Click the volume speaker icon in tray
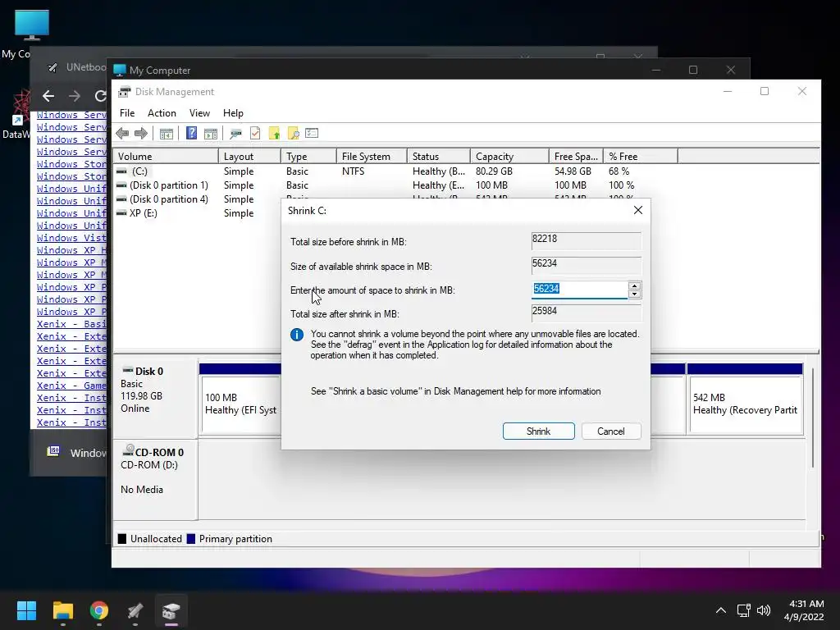This screenshot has width=840, height=630. (764, 610)
